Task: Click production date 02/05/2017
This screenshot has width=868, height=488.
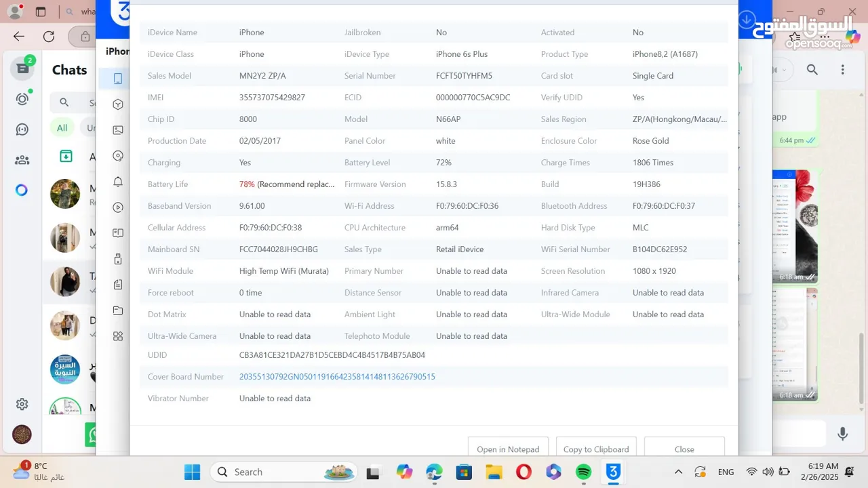Action: [260, 141]
